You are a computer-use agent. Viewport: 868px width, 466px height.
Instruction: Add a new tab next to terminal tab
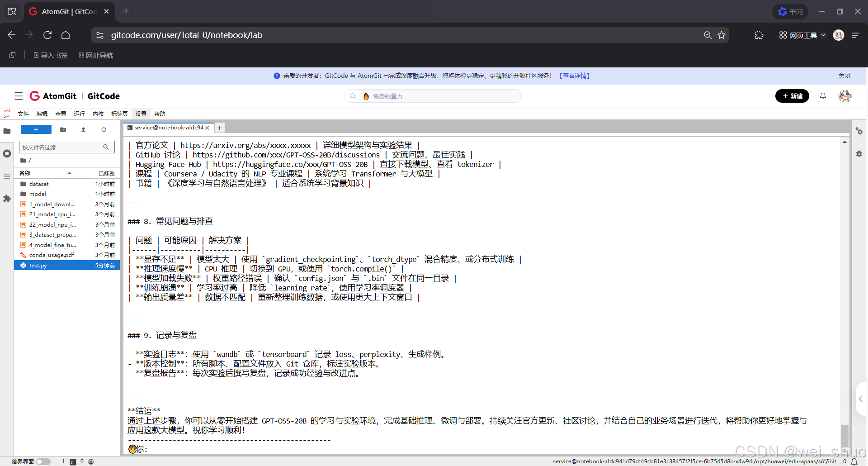click(219, 128)
